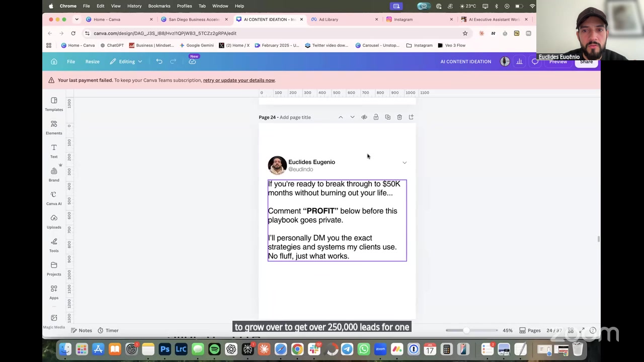
Task: Move page 24 down
Action: click(x=352, y=117)
